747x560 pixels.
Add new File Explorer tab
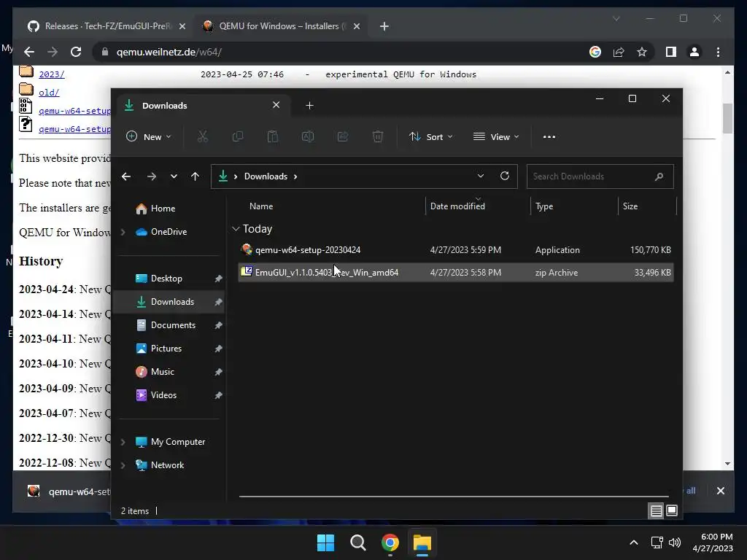point(309,106)
